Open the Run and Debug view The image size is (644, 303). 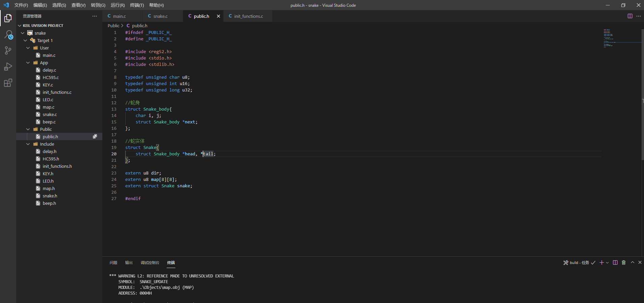click(8, 67)
